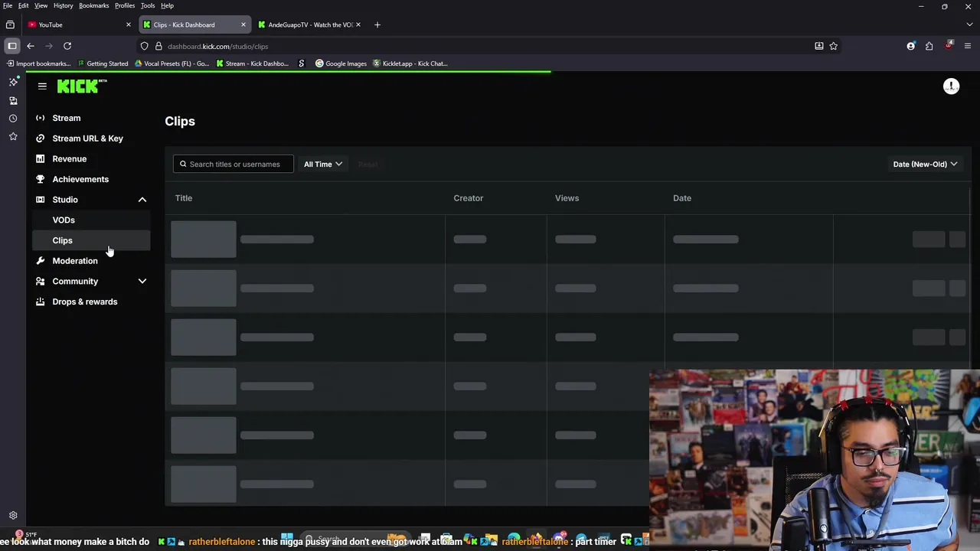980x551 pixels.
Task: Collapse the Studio section chevron
Action: [142, 200]
